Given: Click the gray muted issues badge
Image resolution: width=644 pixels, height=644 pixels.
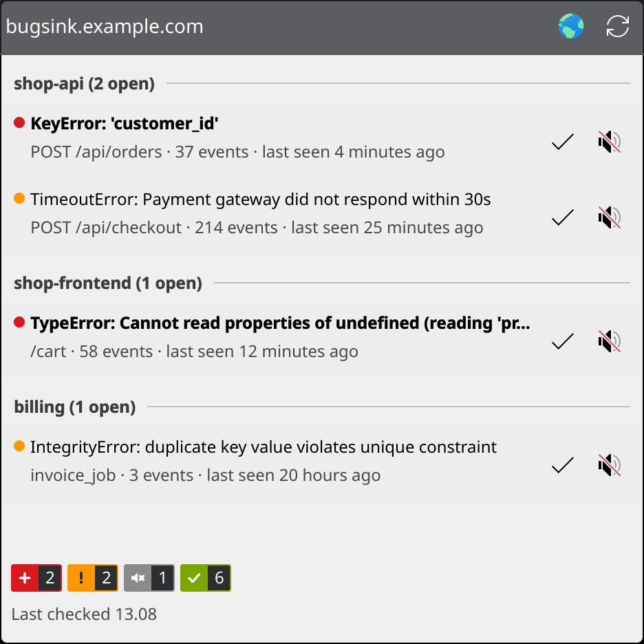Looking at the screenshot, I should pyautogui.click(x=149, y=578).
